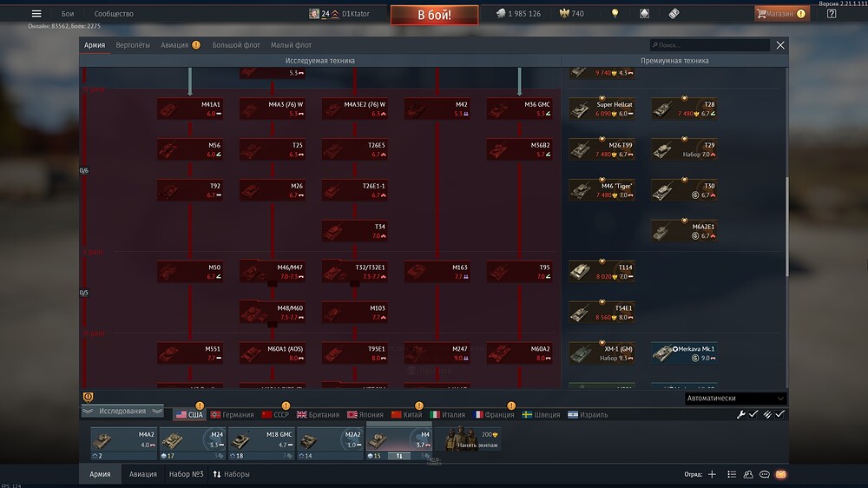Select premium T114 vehicle
Screen dimensions: 868x488
(602, 272)
